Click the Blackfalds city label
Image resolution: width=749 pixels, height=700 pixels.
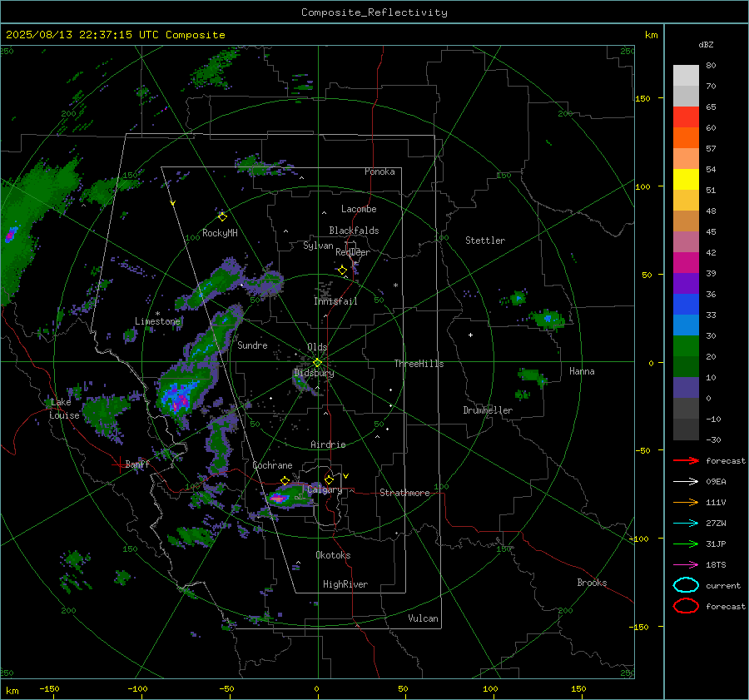[x=354, y=231]
